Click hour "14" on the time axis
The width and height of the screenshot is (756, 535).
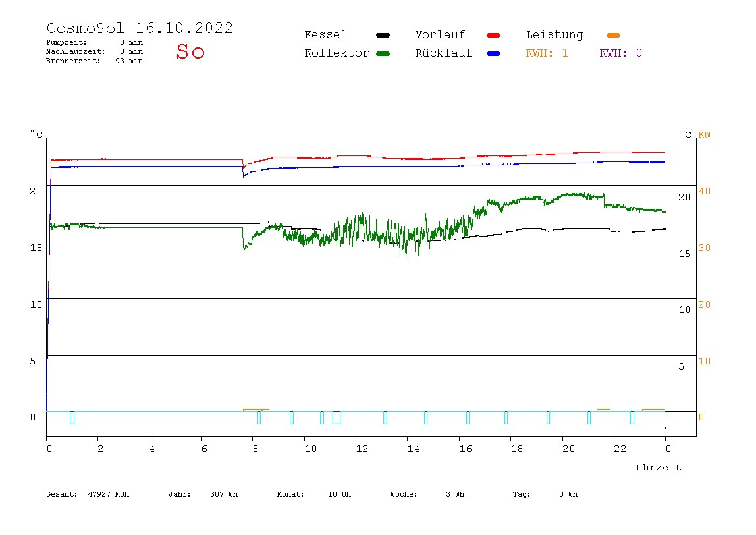pyautogui.click(x=414, y=449)
